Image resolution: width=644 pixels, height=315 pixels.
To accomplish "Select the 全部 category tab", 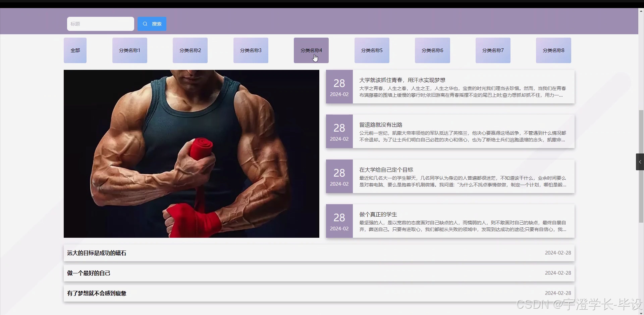I will click(x=75, y=50).
